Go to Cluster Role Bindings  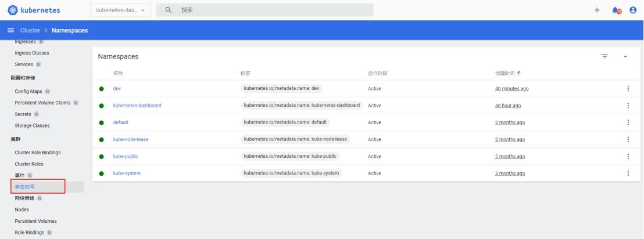38,153
